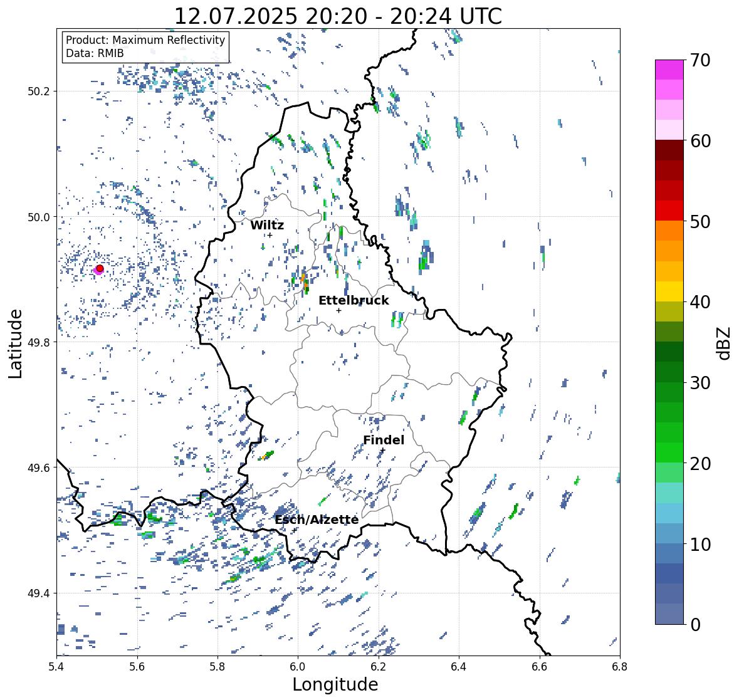Viewport: 739px width, 700px height.
Task: Select the Findel station label
Action: (x=384, y=440)
